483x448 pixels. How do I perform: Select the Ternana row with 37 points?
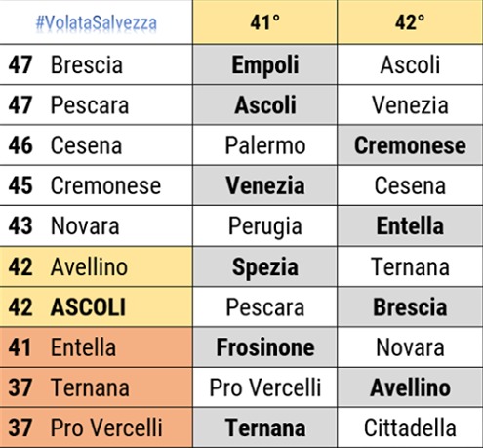96,387
